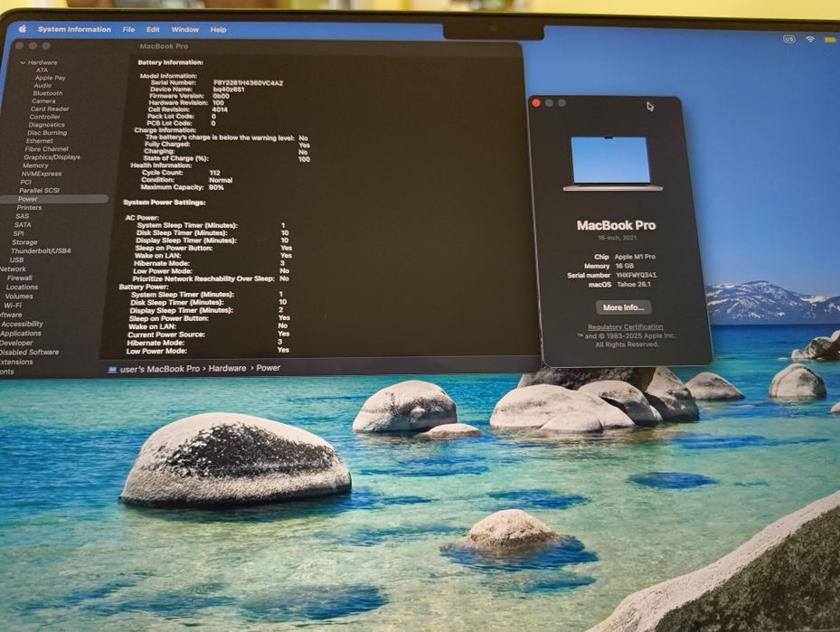Select Graphics/Displays in the sidebar

click(x=52, y=157)
